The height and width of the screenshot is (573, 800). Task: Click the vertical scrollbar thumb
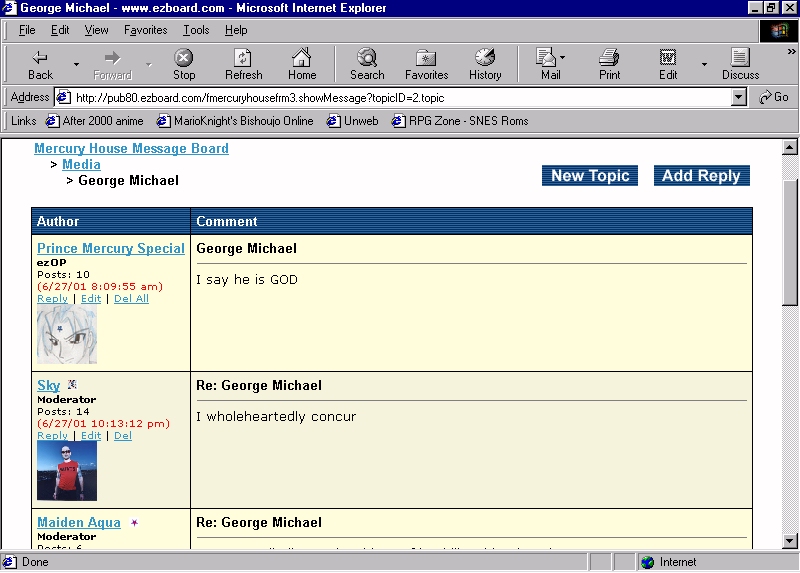click(790, 242)
